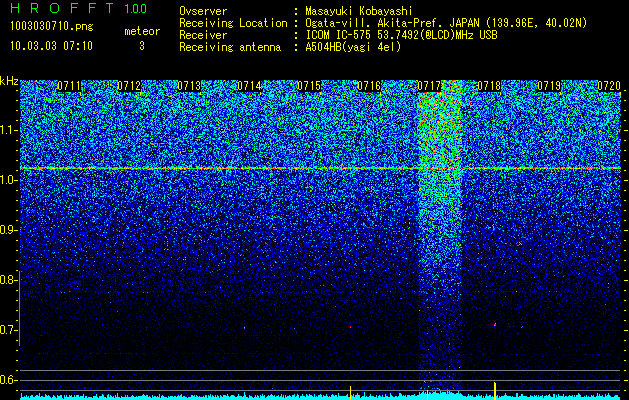Click the broadband noise burst at 0717
Screen dimensions: 629x400
440,237
